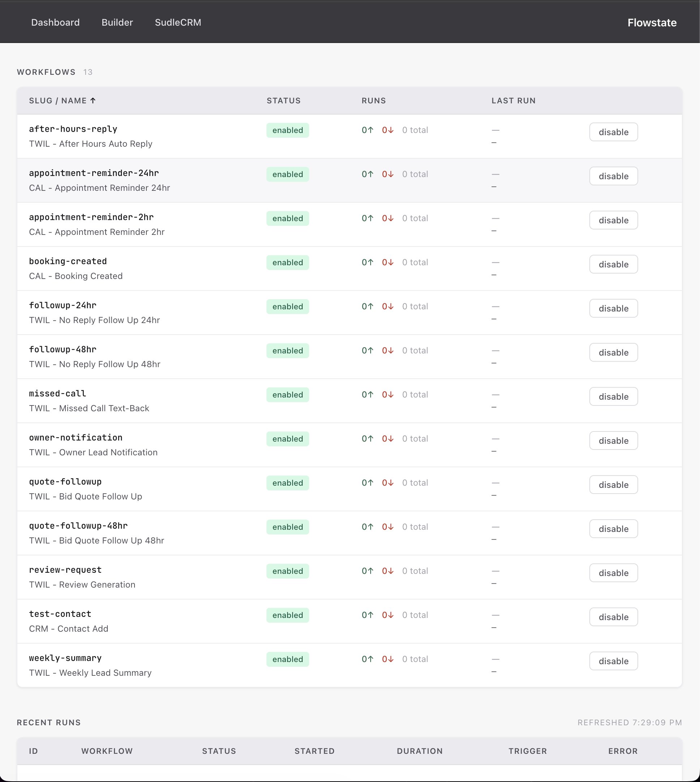This screenshot has height=782, width=700.
Task: Click the Workflow column header in Recent Runs
Action: click(x=107, y=751)
